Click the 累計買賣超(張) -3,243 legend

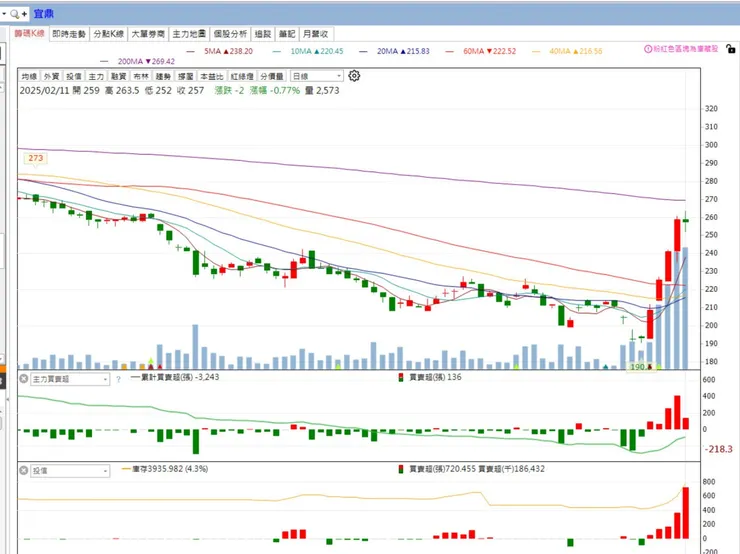pyautogui.click(x=175, y=377)
